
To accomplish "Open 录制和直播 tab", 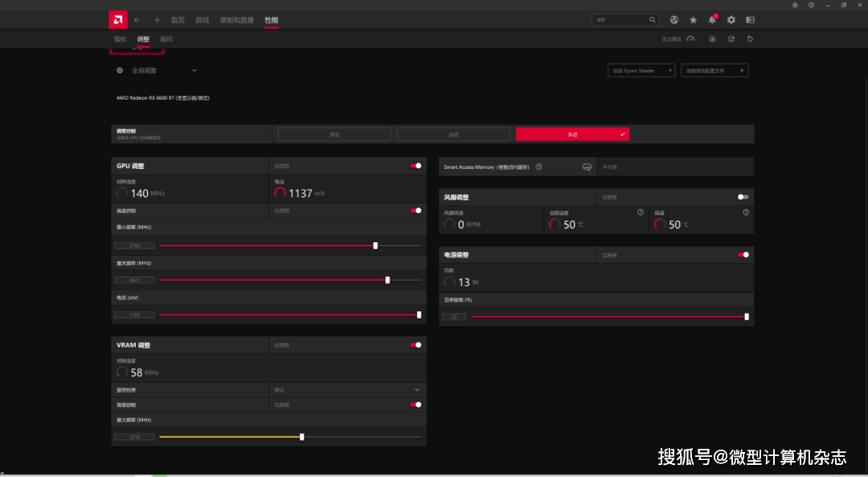I will (x=237, y=20).
